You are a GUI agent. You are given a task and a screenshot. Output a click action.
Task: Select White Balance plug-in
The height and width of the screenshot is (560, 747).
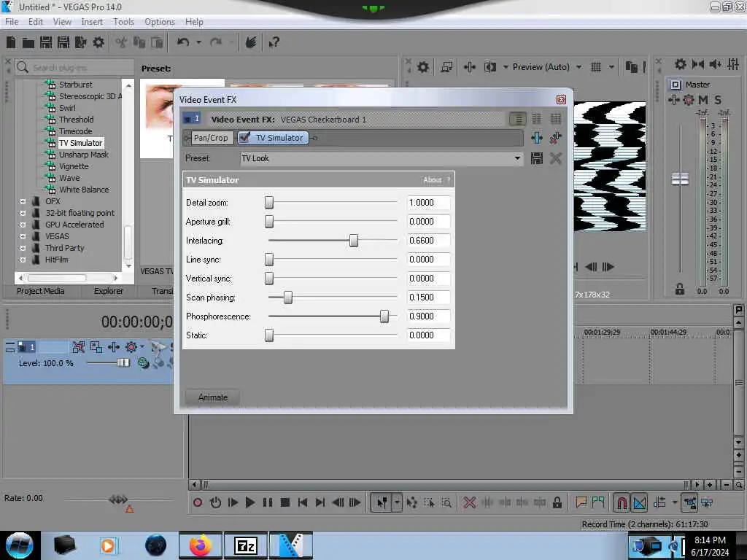(x=84, y=190)
